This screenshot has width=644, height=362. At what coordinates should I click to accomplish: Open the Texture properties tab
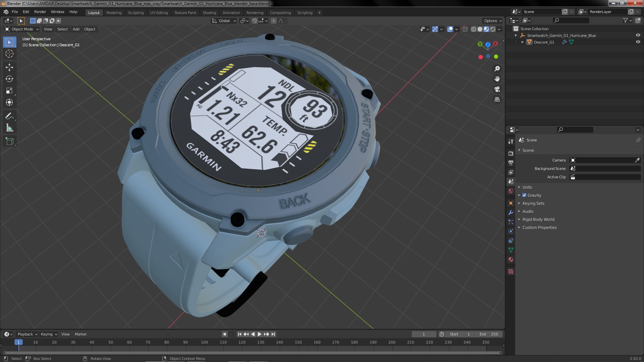(x=511, y=271)
